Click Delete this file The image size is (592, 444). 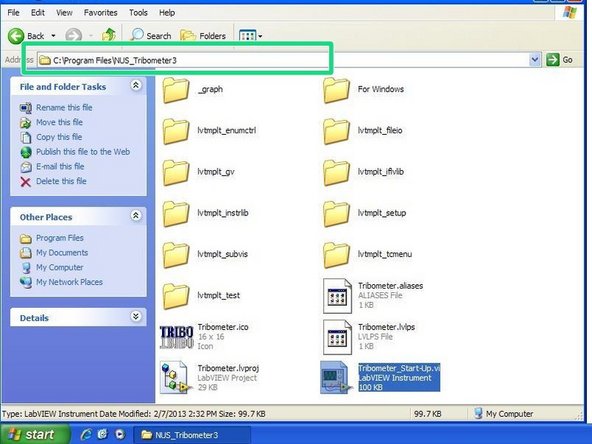pyautogui.click(x=61, y=181)
